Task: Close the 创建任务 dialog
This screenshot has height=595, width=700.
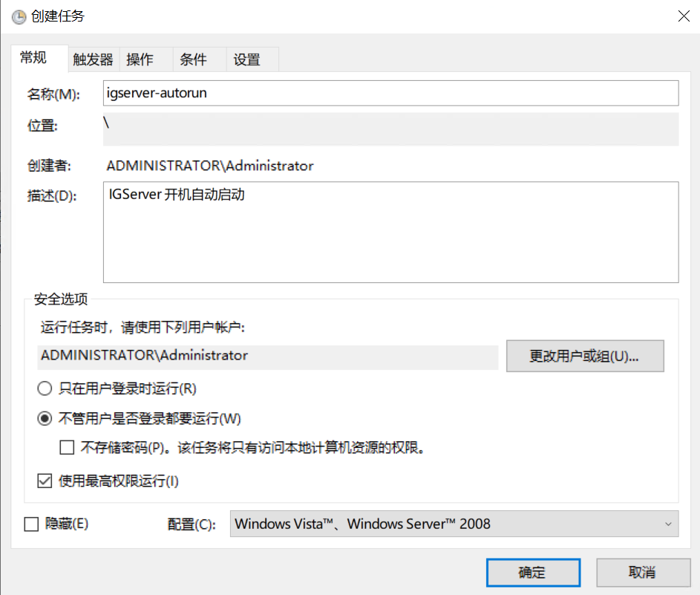Action: (x=684, y=16)
